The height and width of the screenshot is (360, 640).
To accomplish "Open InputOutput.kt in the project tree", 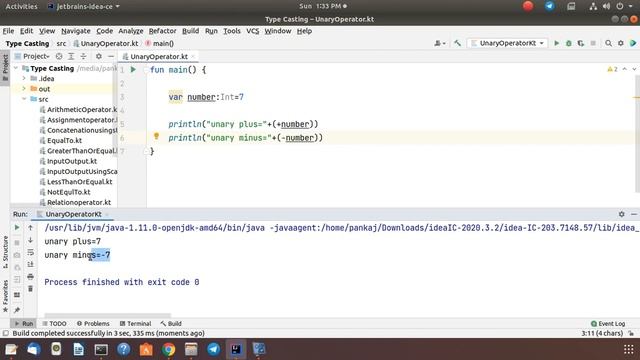I will pyautogui.click(x=68, y=161).
